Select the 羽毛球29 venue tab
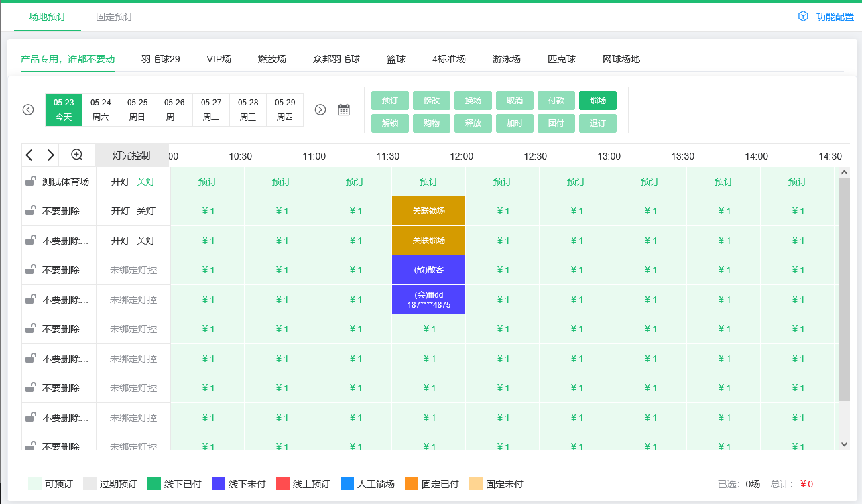The height and width of the screenshot is (504, 862). click(161, 59)
